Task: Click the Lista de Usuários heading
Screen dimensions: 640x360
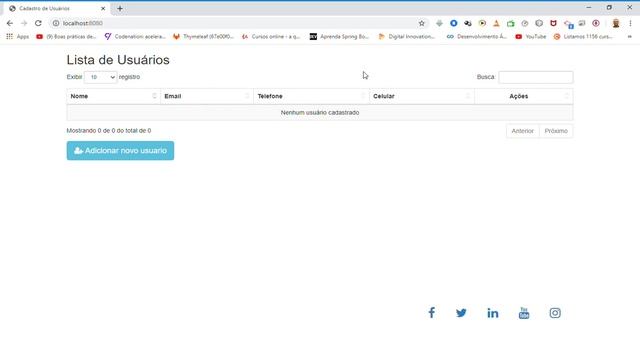Action: pyautogui.click(x=118, y=60)
